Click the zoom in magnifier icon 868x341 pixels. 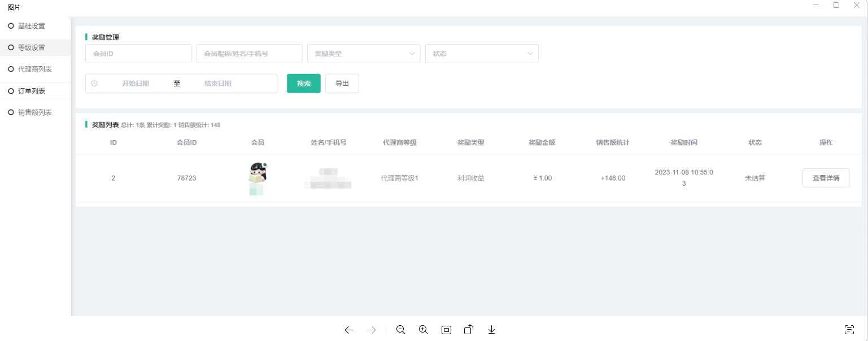pos(424,330)
